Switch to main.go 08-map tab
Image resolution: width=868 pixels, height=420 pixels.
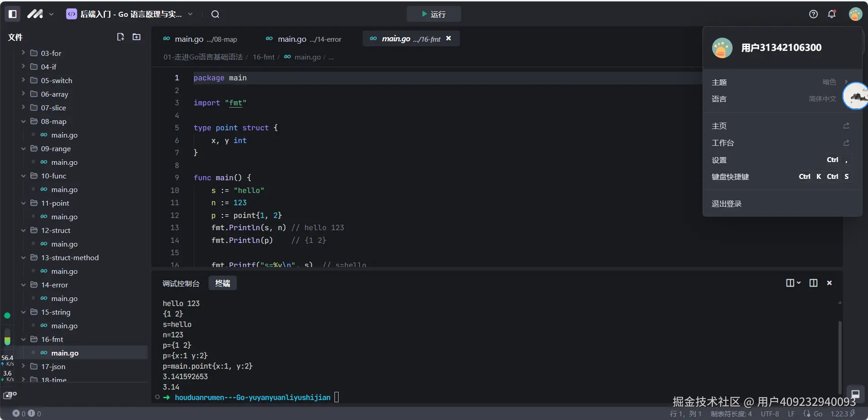click(200, 39)
